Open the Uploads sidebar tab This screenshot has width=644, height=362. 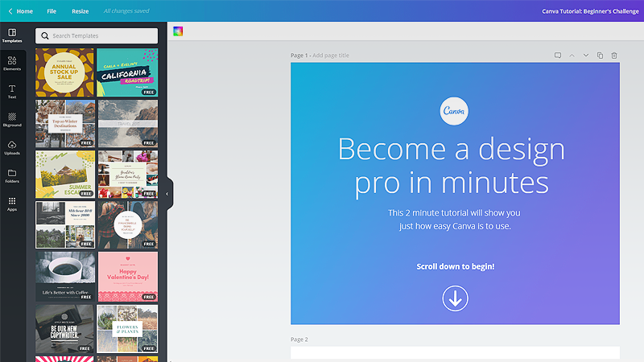(x=12, y=148)
